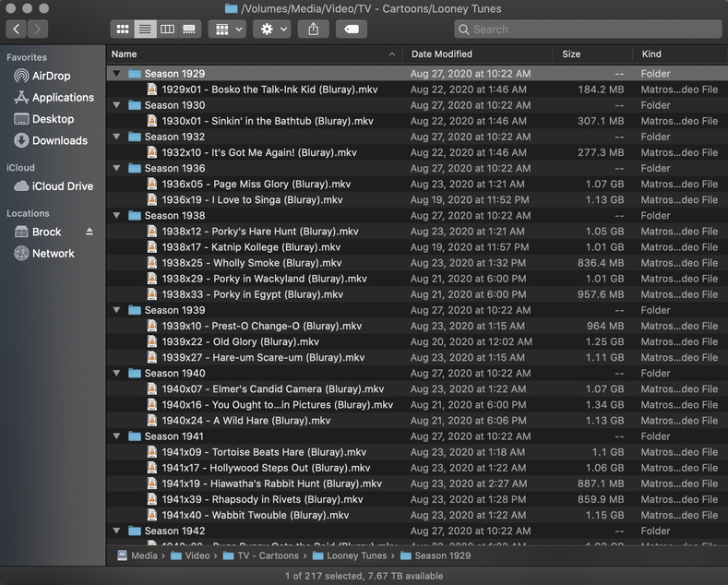Switch to gallery view
Image resolution: width=728 pixels, height=585 pixels.
click(189, 30)
